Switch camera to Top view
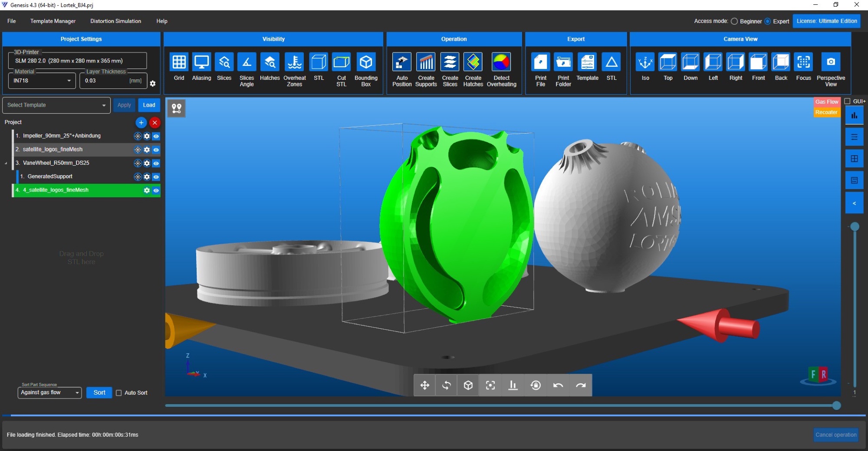The image size is (868, 451). click(668, 62)
